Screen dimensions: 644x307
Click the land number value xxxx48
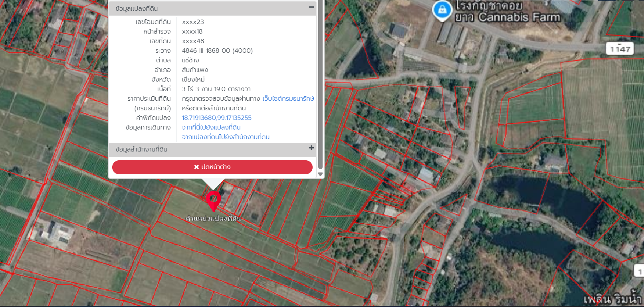[193, 41]
